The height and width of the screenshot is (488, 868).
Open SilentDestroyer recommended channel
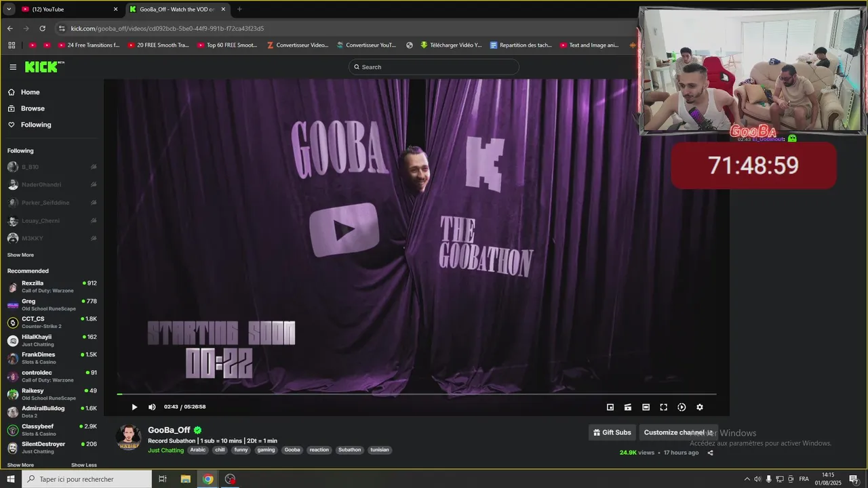[x=52, y=447]
